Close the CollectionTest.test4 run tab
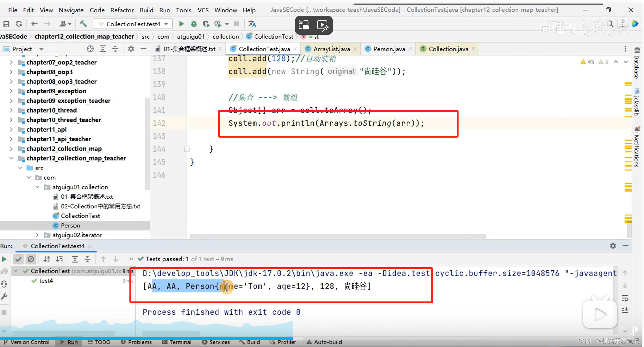Screen dimensions: 644x347 point(90,246)
